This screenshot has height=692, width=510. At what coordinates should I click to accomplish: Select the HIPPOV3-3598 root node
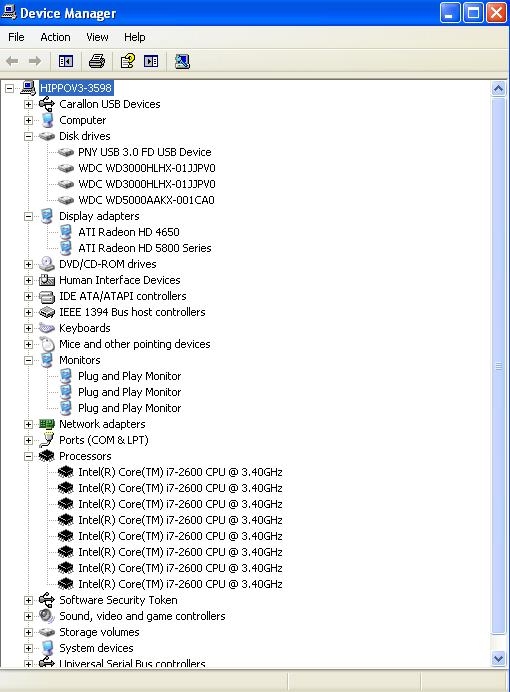click(76, 88)
